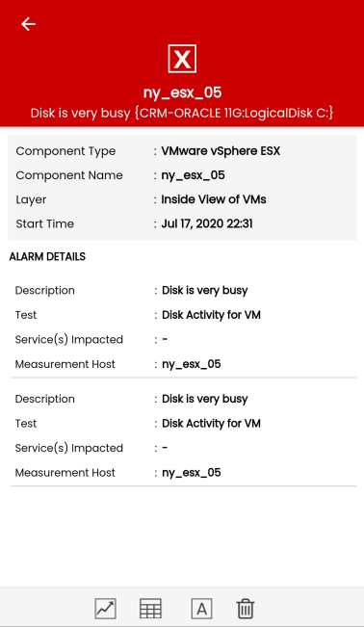Go back using the arrow icon

click(x=28, y=24)
